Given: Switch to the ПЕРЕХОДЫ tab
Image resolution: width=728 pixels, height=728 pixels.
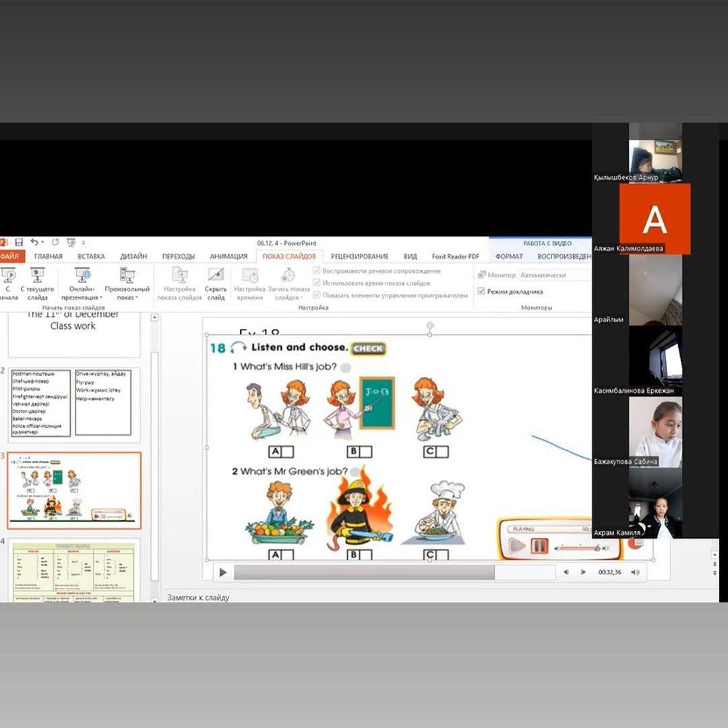Looking at the screenshot, I should 178,256.
